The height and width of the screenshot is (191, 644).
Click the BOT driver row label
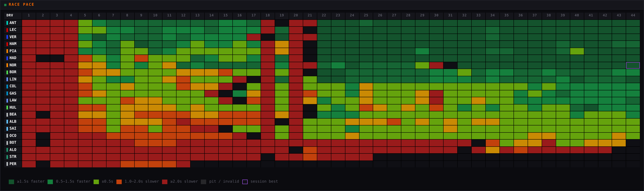13,143
